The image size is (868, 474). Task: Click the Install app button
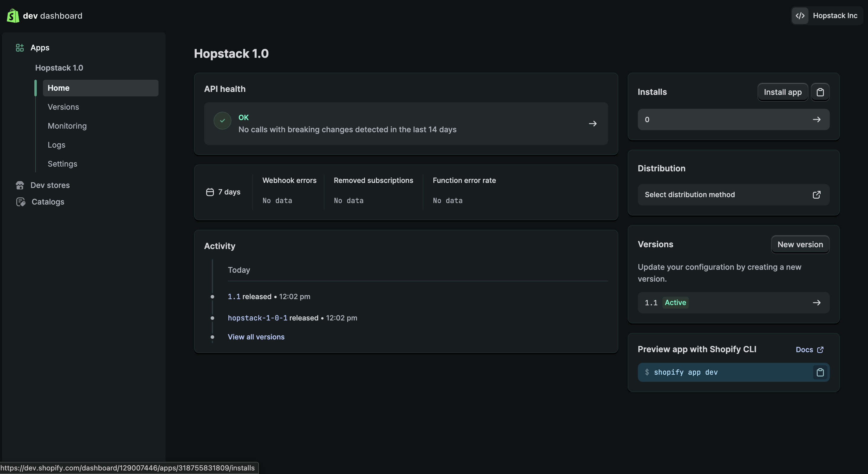coord(782,92)
